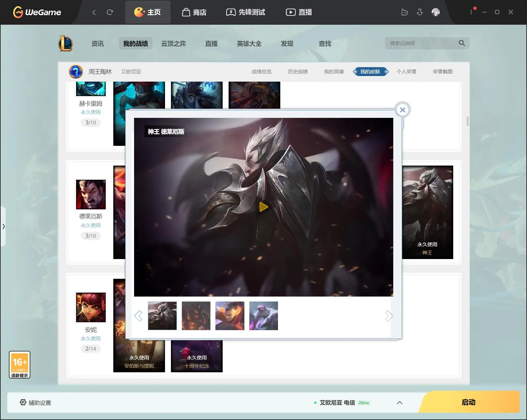Go to previous skin thumbnails
527x420 pixels.
point(138,316)
